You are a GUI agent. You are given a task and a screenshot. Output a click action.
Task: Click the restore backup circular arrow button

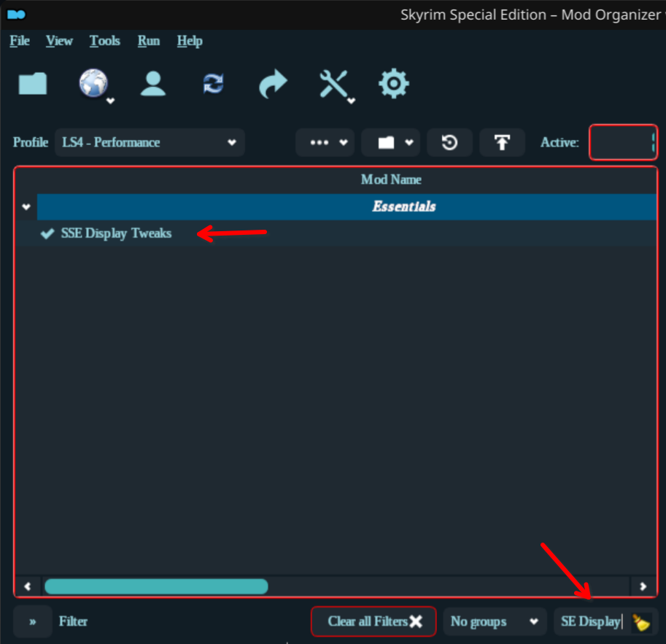(x=449, y=142)
